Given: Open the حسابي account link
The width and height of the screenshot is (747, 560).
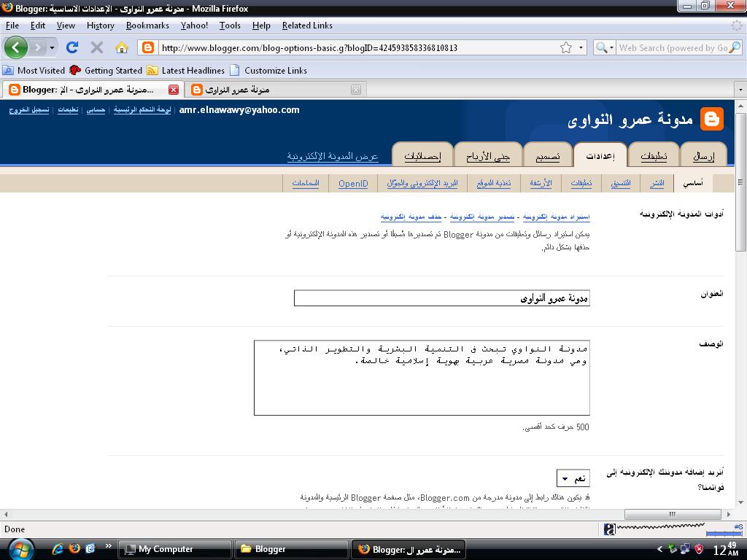Looking at the screenshot, I should pos(96,110).
